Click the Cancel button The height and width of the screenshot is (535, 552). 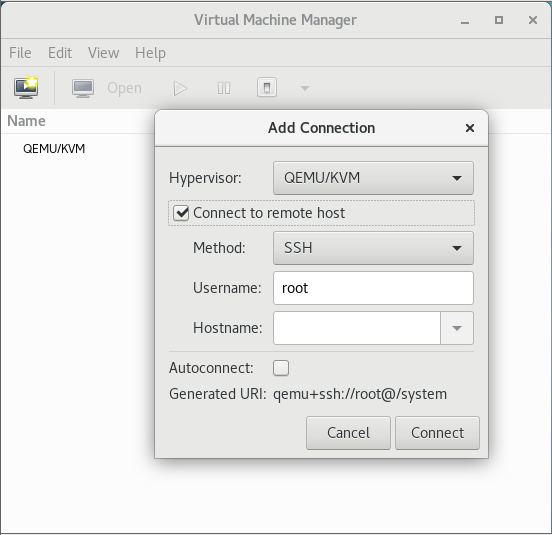click(x=348, y=433)
